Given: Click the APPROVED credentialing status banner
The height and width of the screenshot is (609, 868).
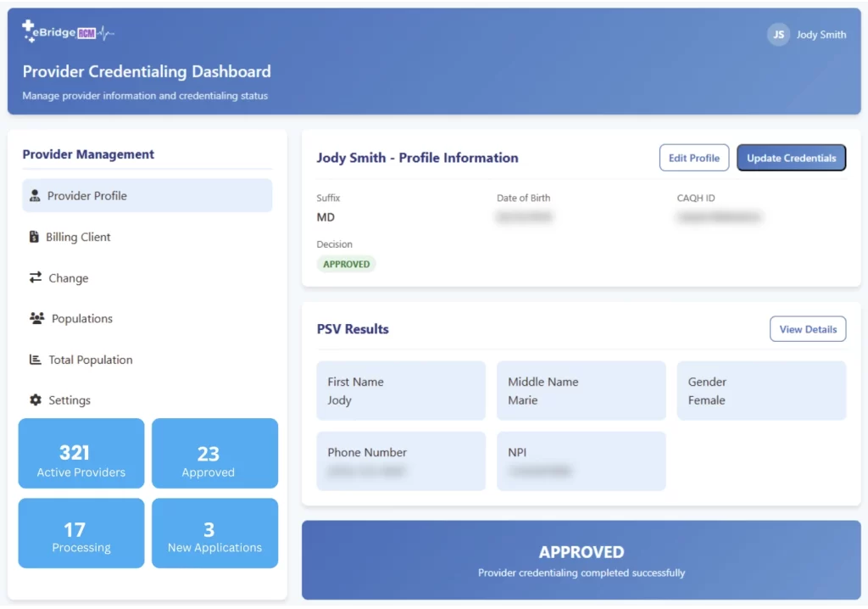Looking at the screenshot, I should 581,560.
